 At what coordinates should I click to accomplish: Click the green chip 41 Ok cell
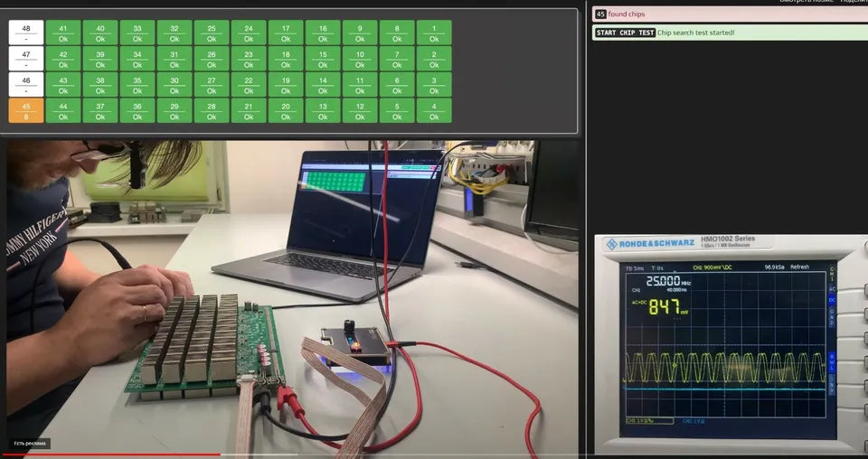(63, 33)
